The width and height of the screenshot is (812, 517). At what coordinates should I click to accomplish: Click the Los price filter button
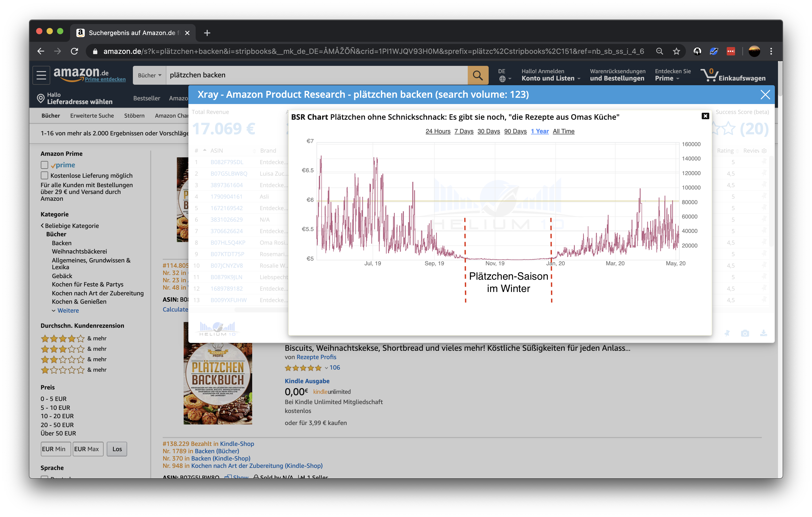pos(117,449)
